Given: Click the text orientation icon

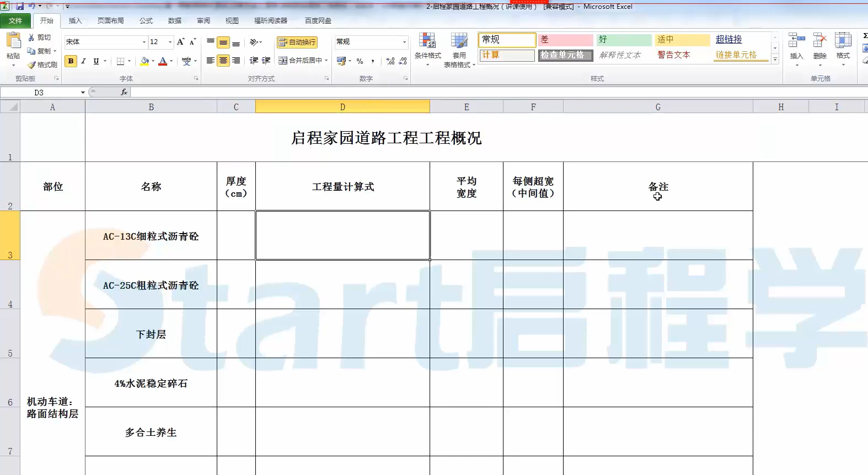Looking at the screenshot, I should tap(254, 42).
